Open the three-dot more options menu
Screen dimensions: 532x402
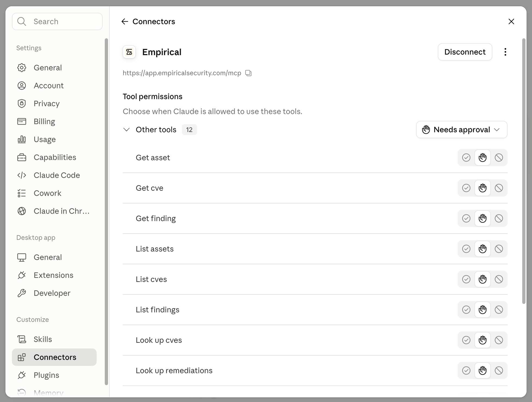click(505, 52)
